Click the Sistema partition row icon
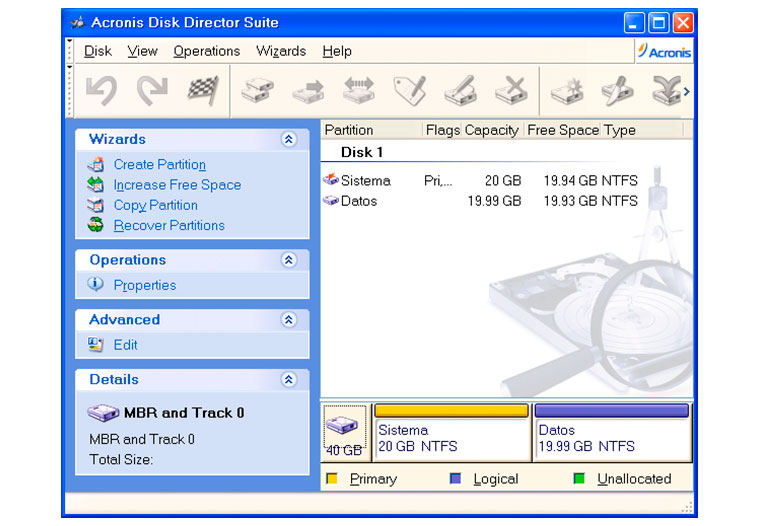Screen dimensions: 760x526 tap(331, 179)
